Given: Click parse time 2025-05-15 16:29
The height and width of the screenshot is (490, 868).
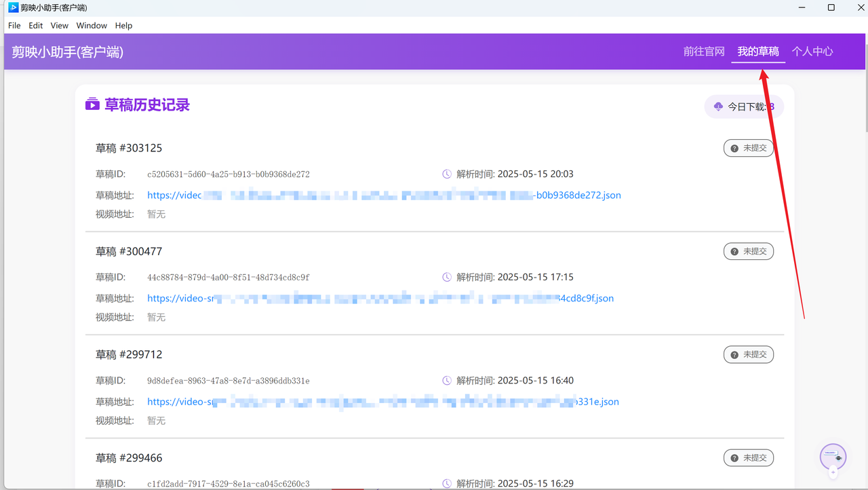Looking at the screenshot, I should (536, 483).
